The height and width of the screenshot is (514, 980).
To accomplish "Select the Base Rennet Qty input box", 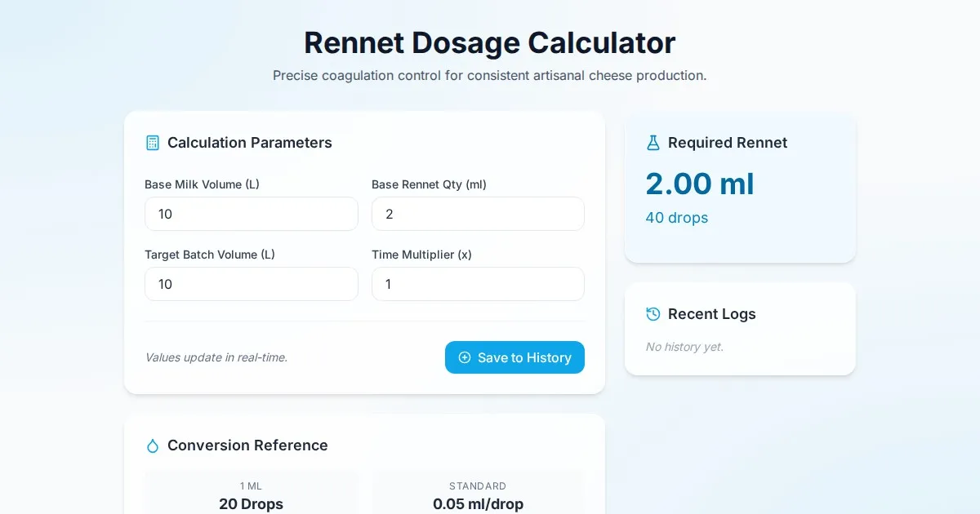I will [478, 214].
